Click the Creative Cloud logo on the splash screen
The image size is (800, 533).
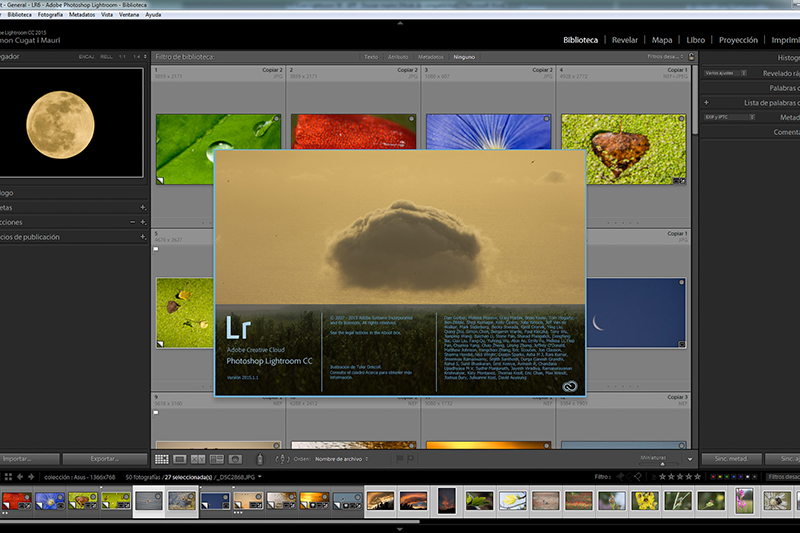pyautogui.click(x=569, y=386)
